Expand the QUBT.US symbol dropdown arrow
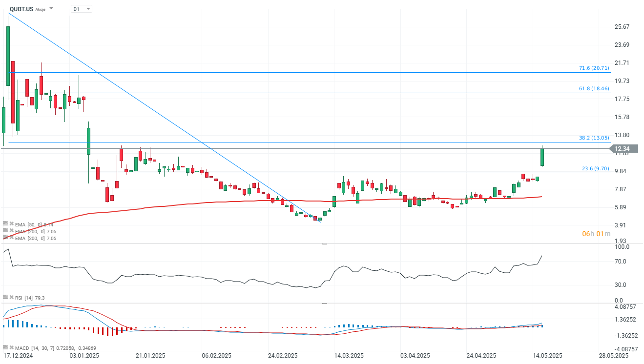Screen dimensions: 644x364 click(x=52, y=9)
